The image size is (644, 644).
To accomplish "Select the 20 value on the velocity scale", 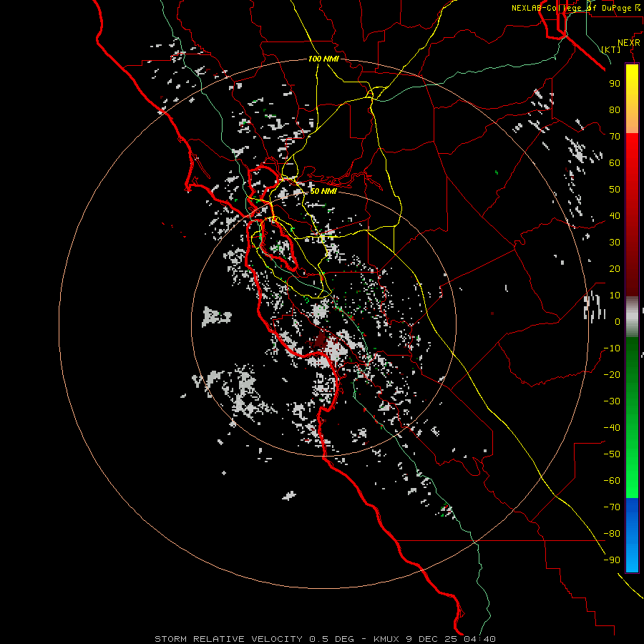I will point(615,268).
